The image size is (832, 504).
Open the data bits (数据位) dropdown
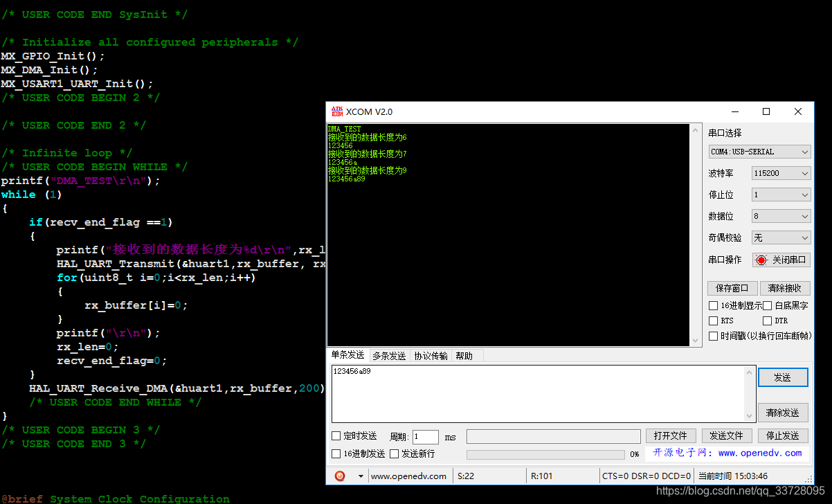[781, 217]
